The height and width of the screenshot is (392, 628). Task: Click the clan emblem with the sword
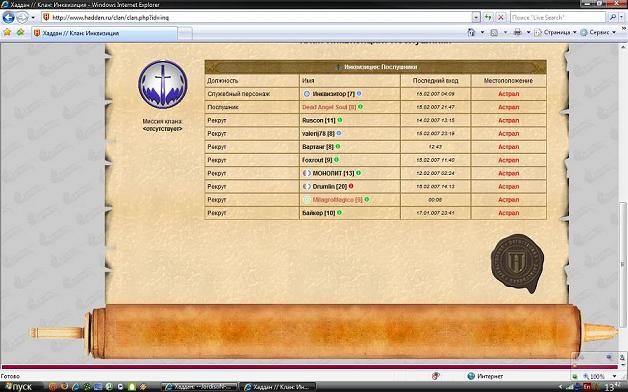(163, 84)
